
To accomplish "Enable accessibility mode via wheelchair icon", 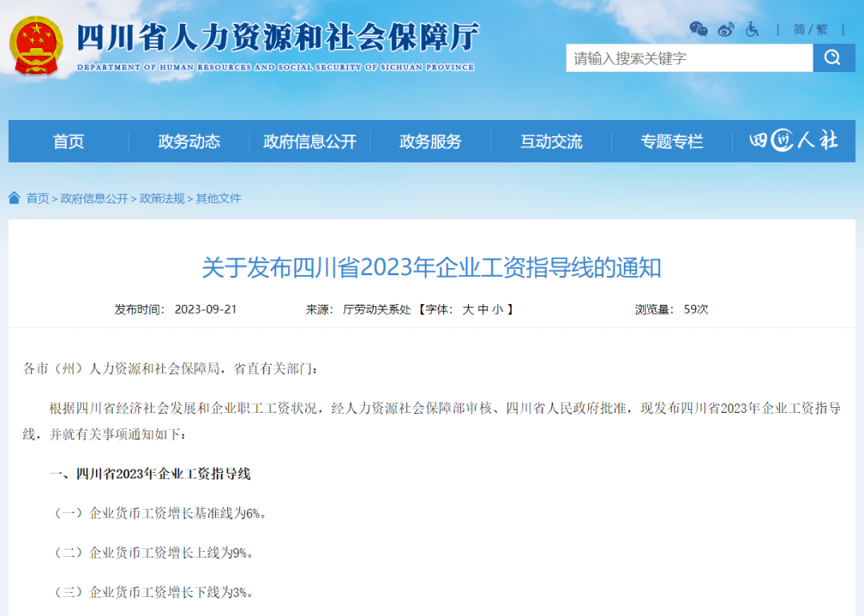I will click(x=752, y=30).
